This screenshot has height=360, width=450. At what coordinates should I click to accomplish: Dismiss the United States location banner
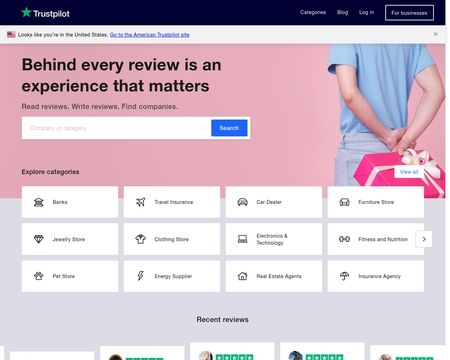pyautogui.click(x=435, y=34)
